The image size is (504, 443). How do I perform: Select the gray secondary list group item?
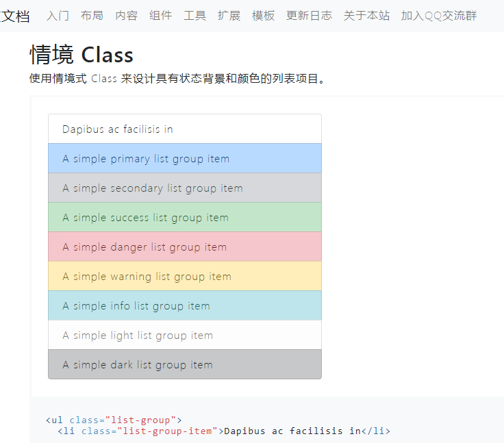(x=185, y=188)
